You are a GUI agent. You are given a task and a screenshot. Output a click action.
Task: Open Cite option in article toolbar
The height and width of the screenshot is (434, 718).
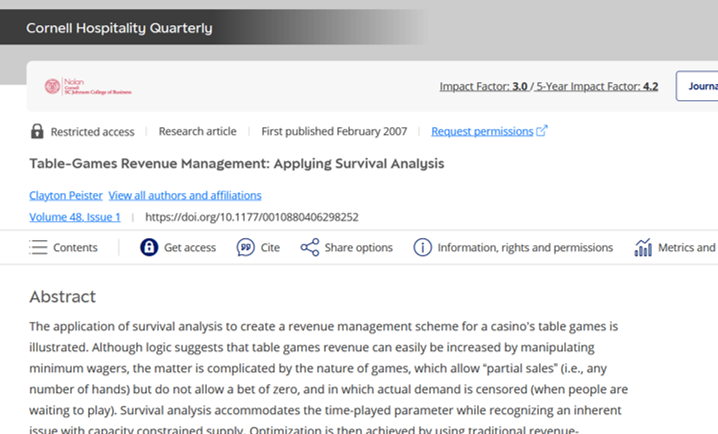click(270, 247)
